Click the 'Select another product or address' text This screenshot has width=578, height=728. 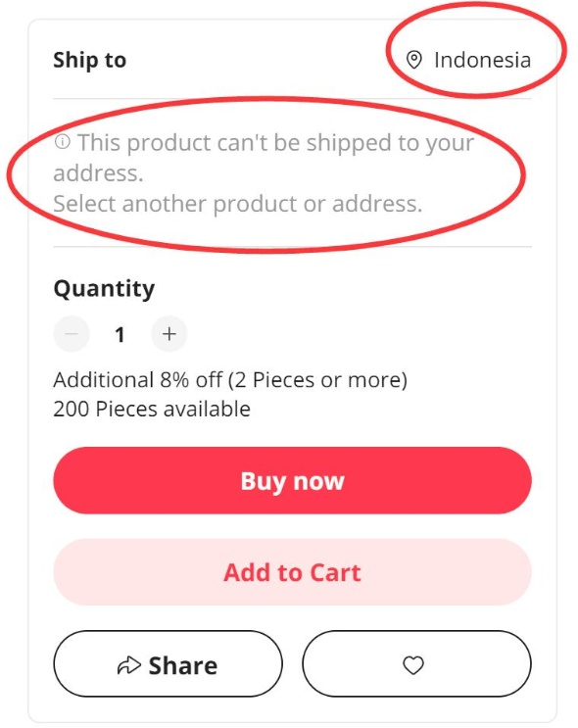point(238,204)
